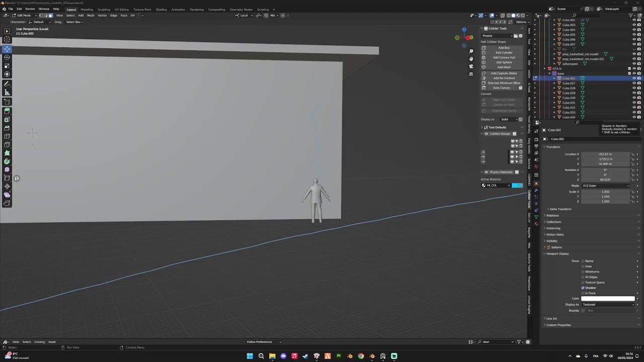
Task: Select the Poly Build tool
Action: pyautogui.click(x=7, y=153)
